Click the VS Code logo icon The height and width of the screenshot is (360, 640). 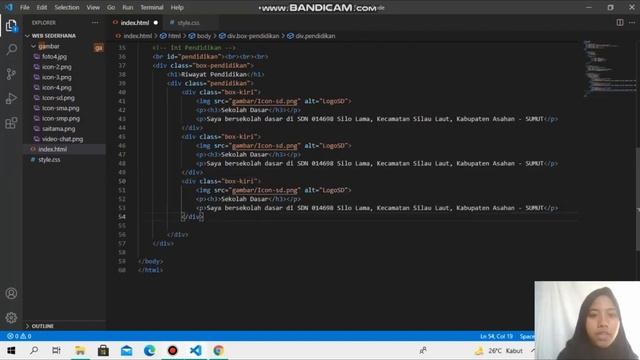tap(9, 7)
